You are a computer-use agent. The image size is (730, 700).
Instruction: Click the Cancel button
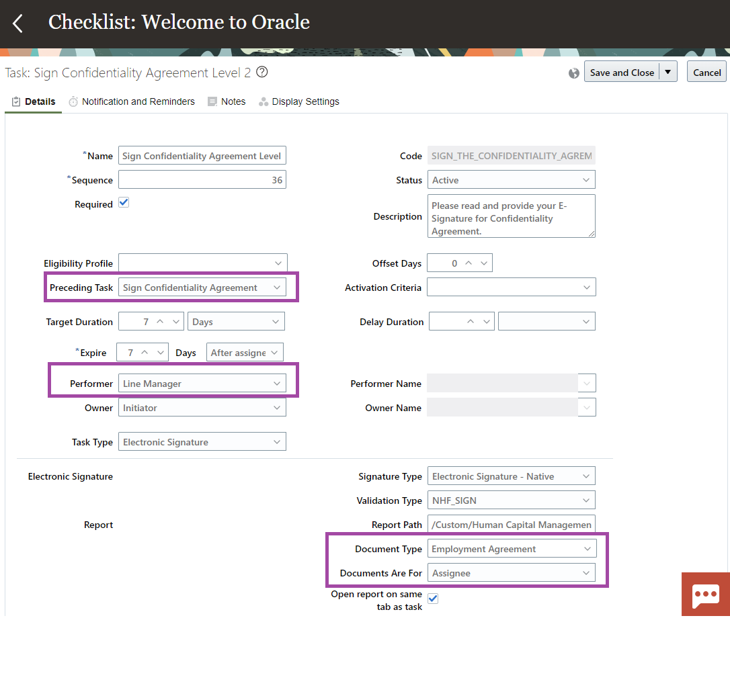[x=706, y=72]
